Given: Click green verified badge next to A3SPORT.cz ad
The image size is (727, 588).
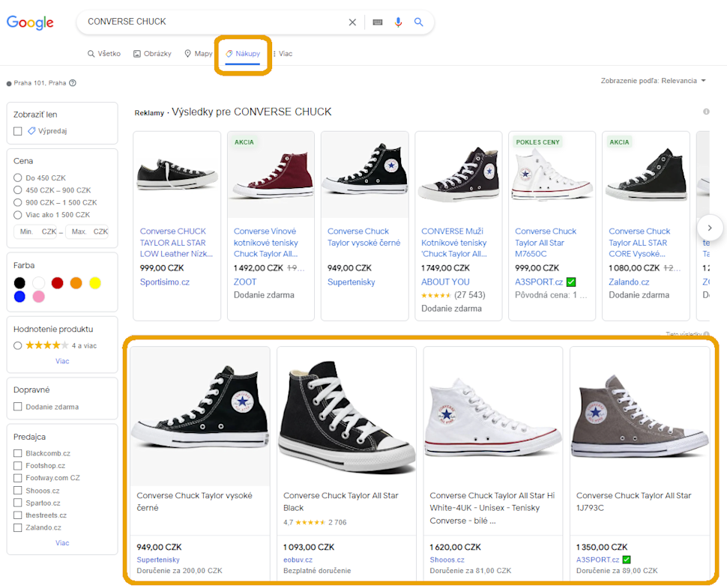Looking at the screenshot, I should click(x=571, y=282).
